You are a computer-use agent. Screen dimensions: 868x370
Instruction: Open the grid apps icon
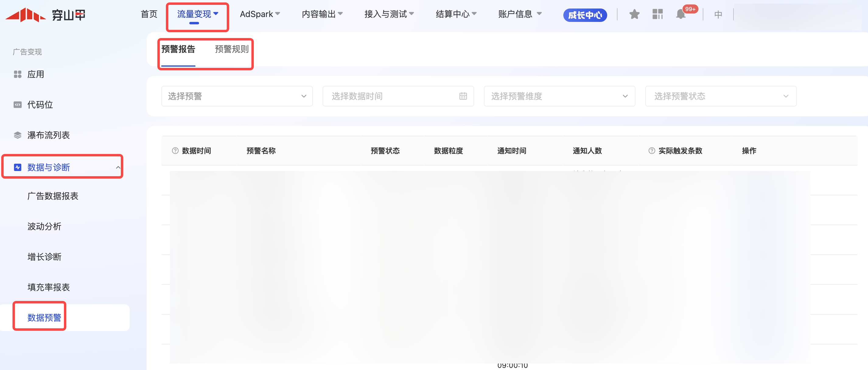tap(657, 15)
